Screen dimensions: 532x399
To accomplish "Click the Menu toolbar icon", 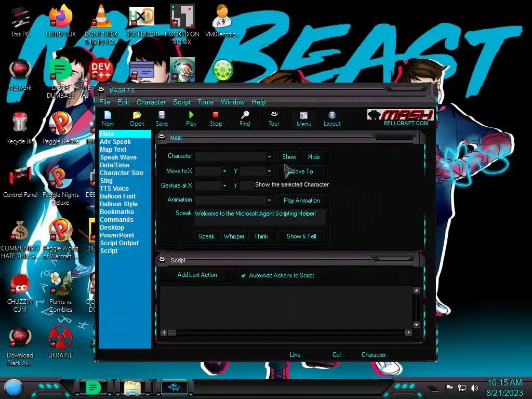I will (303, 119).
